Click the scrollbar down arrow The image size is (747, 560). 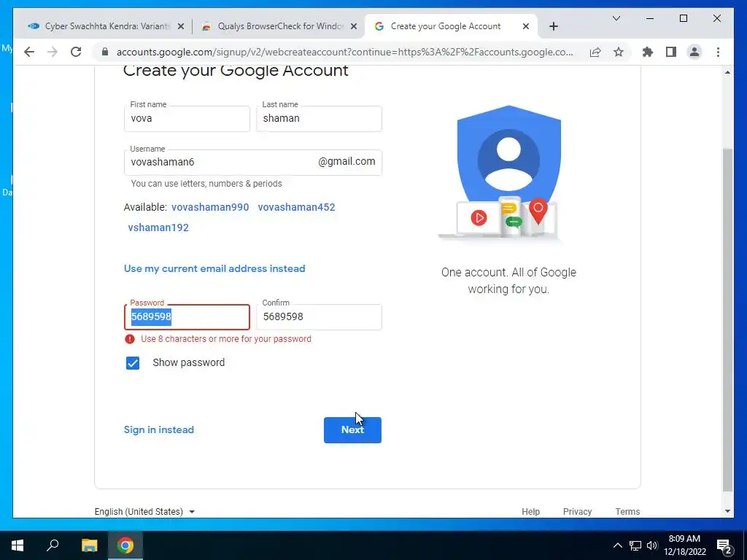tap(727, 511)
